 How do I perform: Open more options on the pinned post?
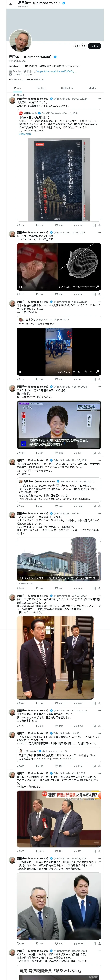99,98
